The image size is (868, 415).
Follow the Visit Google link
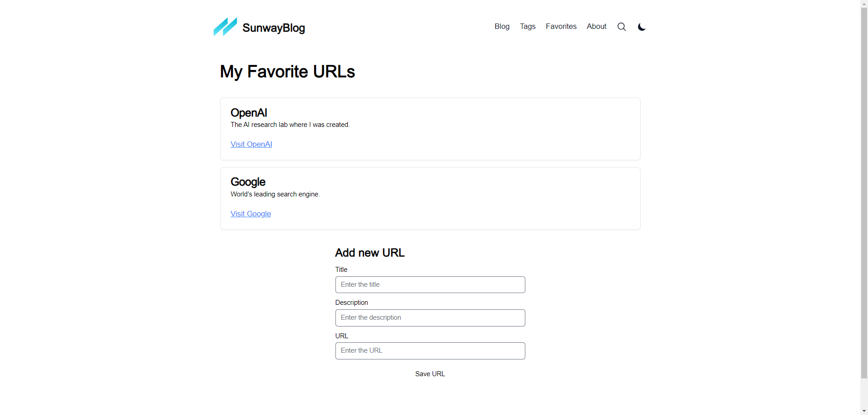point(251,214)
